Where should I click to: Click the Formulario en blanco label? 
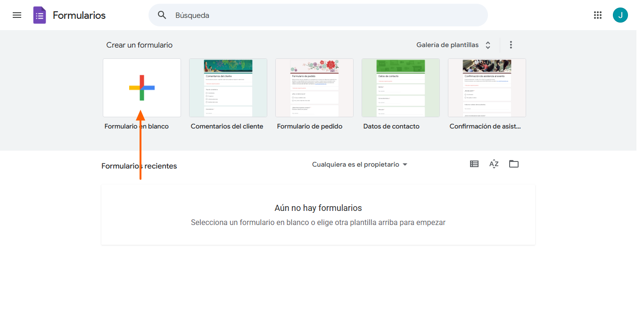[x=137, y=126]
